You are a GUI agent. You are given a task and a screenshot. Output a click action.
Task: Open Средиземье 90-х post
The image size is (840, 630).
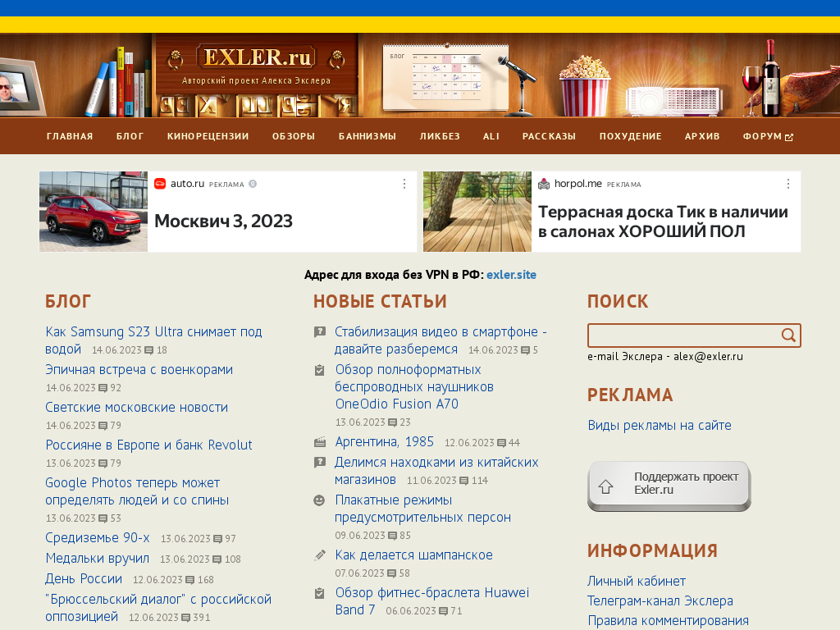98,538
